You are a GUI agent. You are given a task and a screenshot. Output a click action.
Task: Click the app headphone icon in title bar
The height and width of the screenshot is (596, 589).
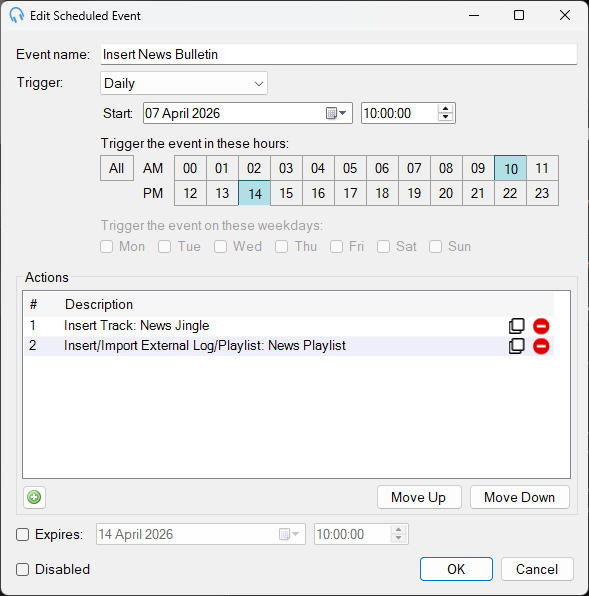16,16
